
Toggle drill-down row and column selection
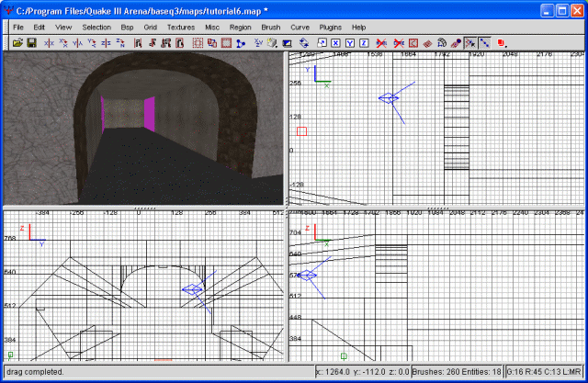(484, 43)
